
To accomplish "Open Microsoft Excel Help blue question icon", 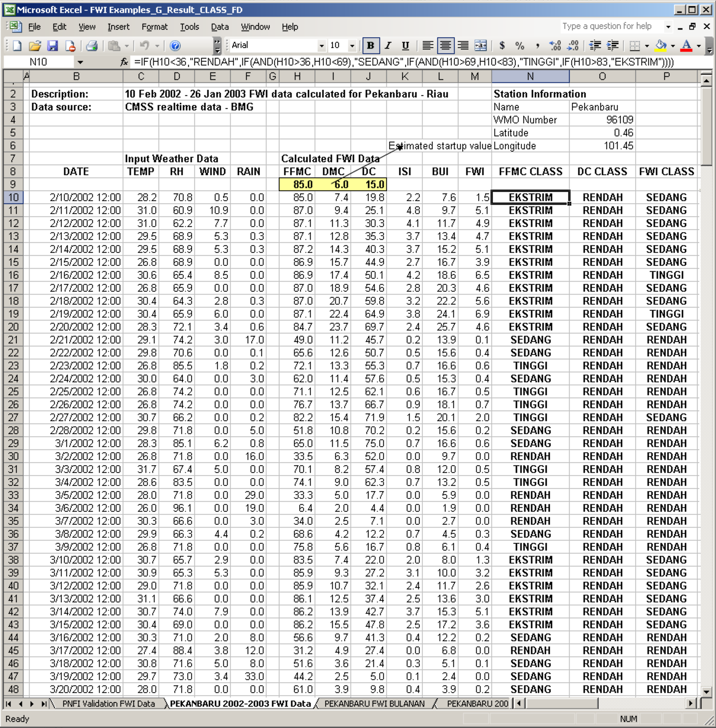I will pyautogui.click(x=175, y=46).
